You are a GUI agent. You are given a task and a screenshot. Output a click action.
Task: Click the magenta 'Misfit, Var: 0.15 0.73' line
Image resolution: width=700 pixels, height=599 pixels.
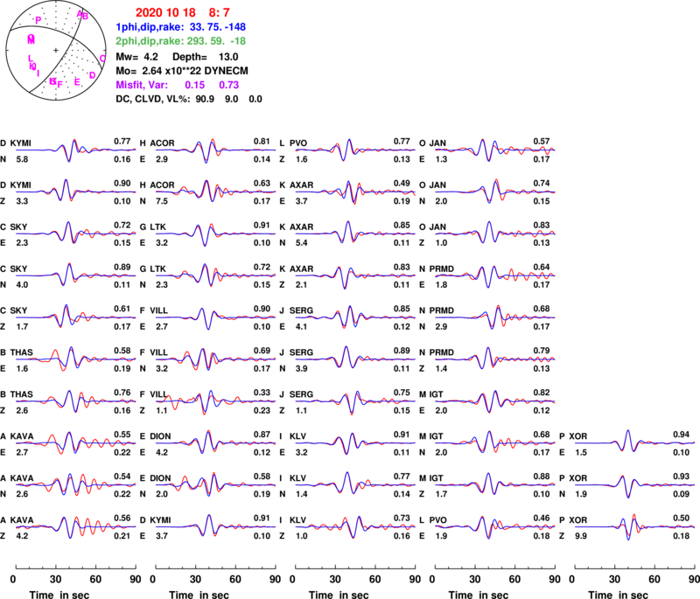pos(178,85)
